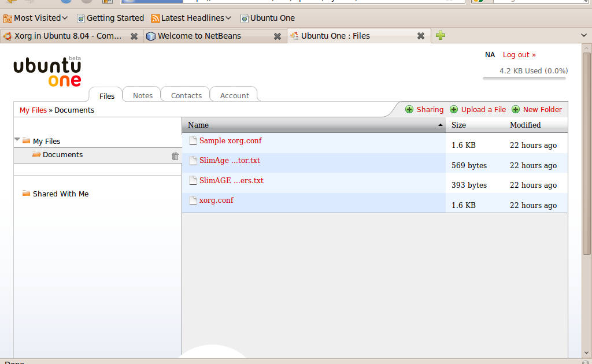Open the Most Visited dropdown

coord(65,18)
